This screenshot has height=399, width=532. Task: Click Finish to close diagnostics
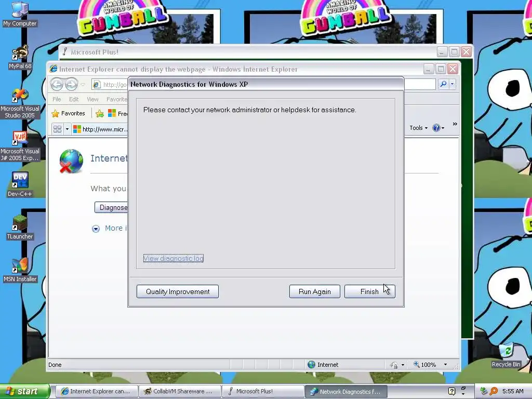[369, 291]
